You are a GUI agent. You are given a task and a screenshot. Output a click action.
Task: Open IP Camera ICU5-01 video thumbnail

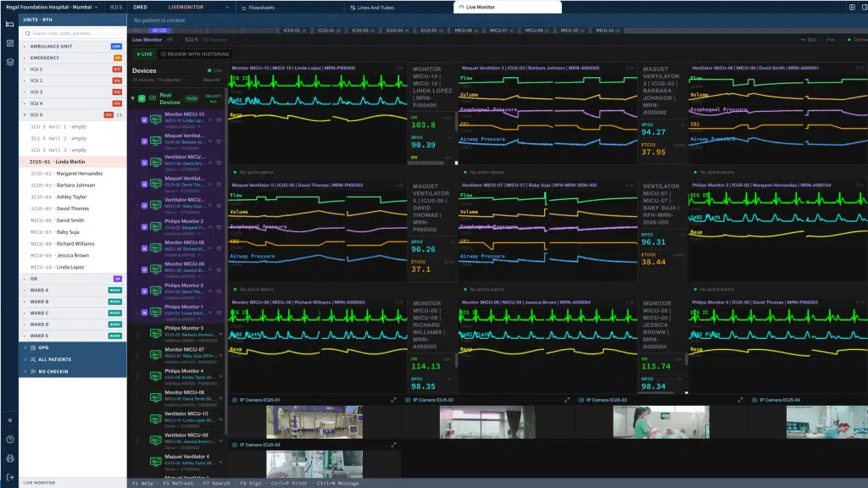coord(314,422)
